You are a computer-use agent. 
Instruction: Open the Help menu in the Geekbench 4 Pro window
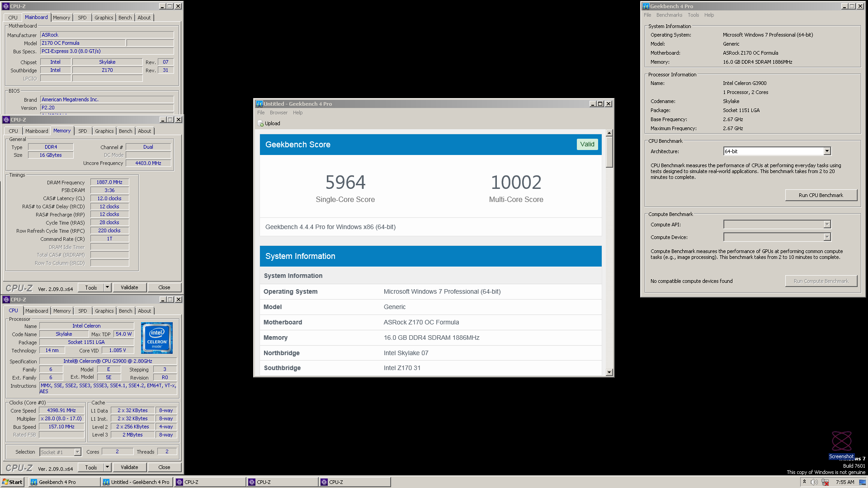tap(709, 15)
